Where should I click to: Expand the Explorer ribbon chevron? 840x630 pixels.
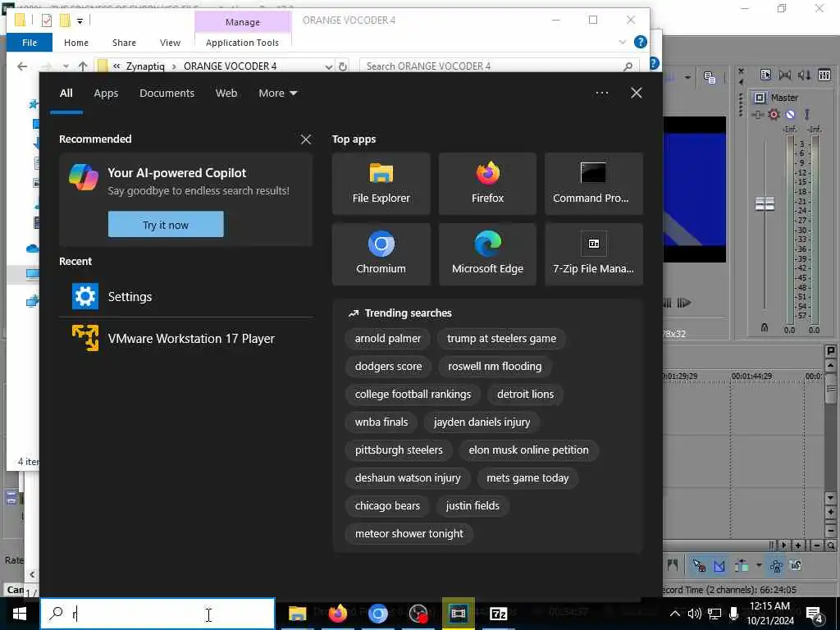(x=622, y=42)
